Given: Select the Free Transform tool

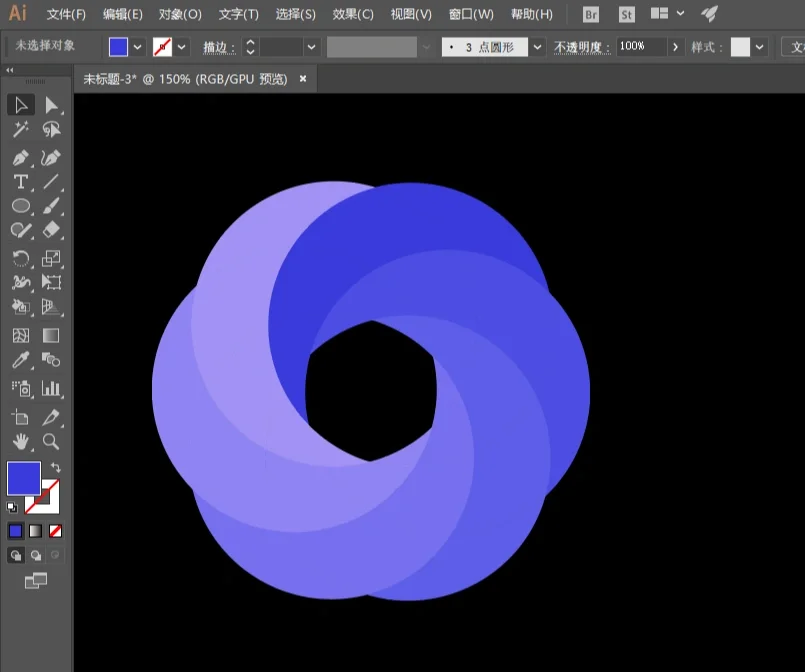Looking at the screenshot, I should (x=51, y=282).
